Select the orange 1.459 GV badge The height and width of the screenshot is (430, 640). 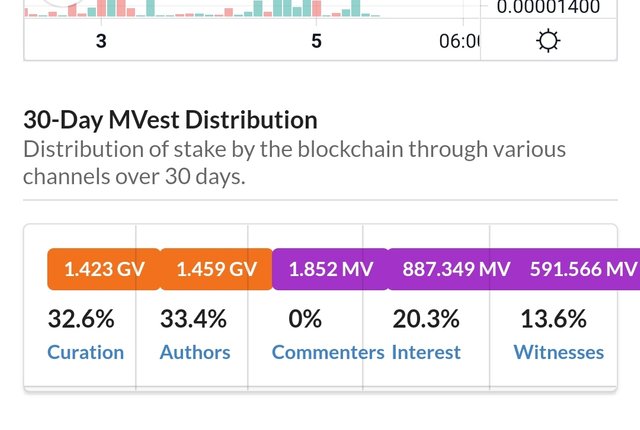(216, 269)
